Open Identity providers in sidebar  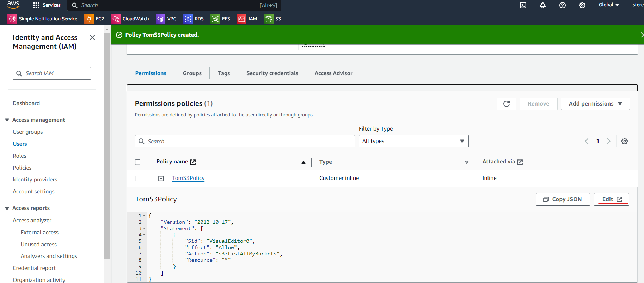[35, 180]
